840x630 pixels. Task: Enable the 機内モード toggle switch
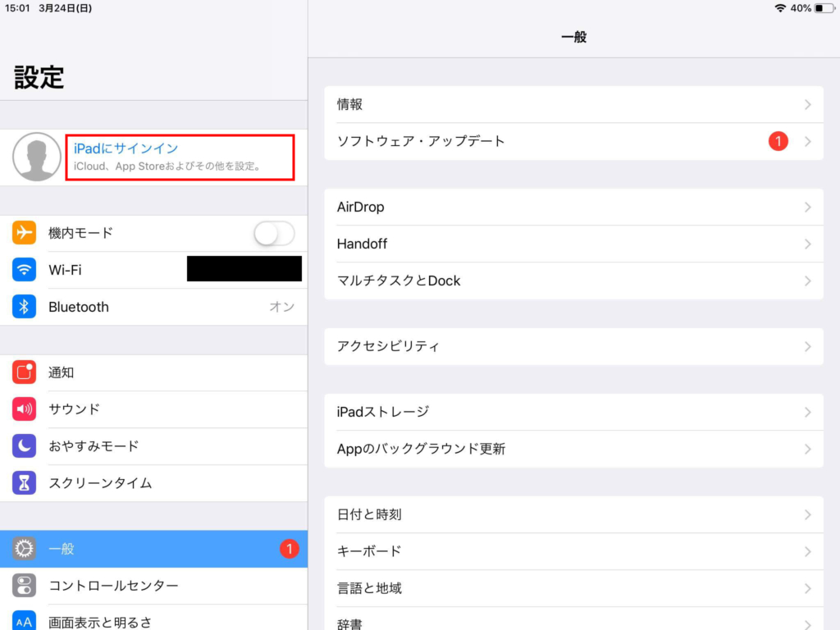273,233
